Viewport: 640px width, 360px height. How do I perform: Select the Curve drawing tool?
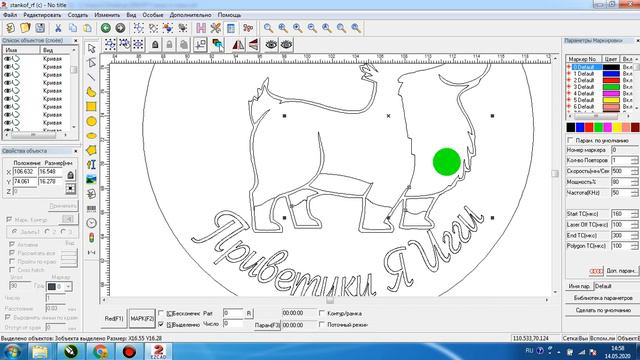click(x=91, y=92)
